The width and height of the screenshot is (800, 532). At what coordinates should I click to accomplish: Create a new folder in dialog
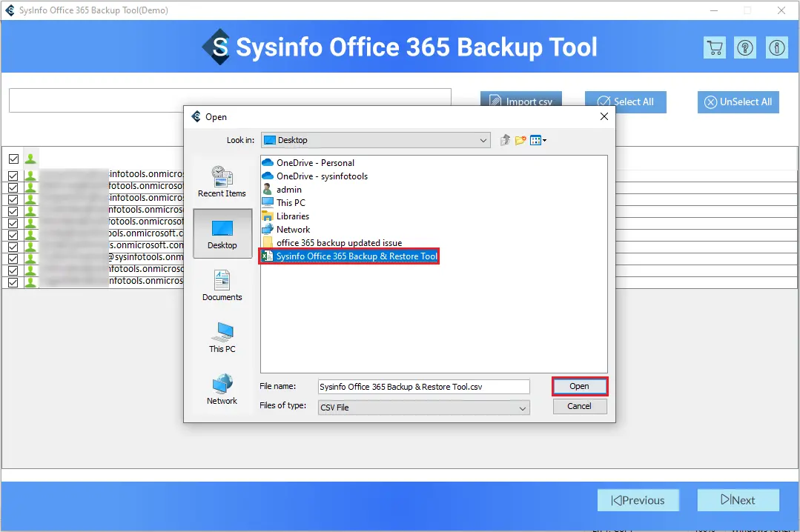[x=520, y=140]
